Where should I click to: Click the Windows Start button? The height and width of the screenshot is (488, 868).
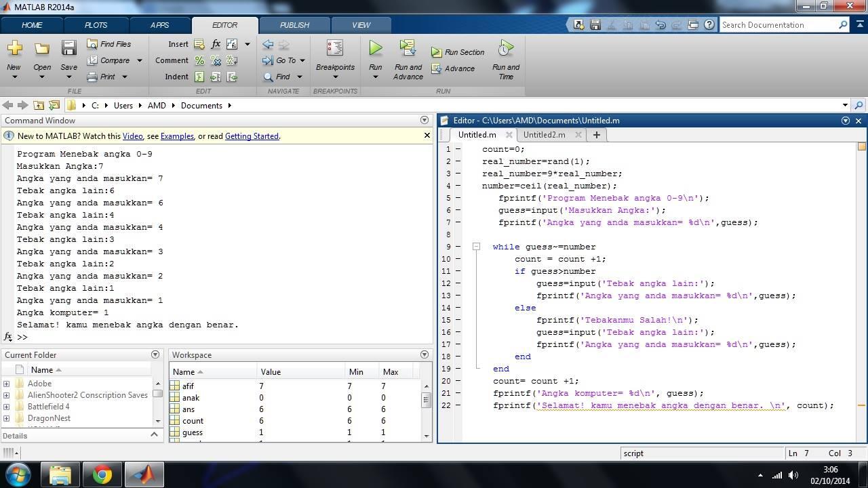(18, 475)
